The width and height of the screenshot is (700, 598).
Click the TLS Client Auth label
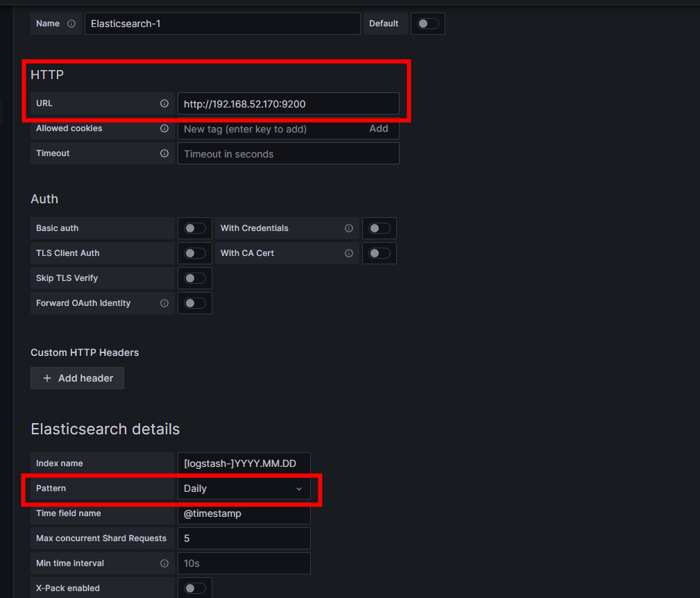pos(68,253)
